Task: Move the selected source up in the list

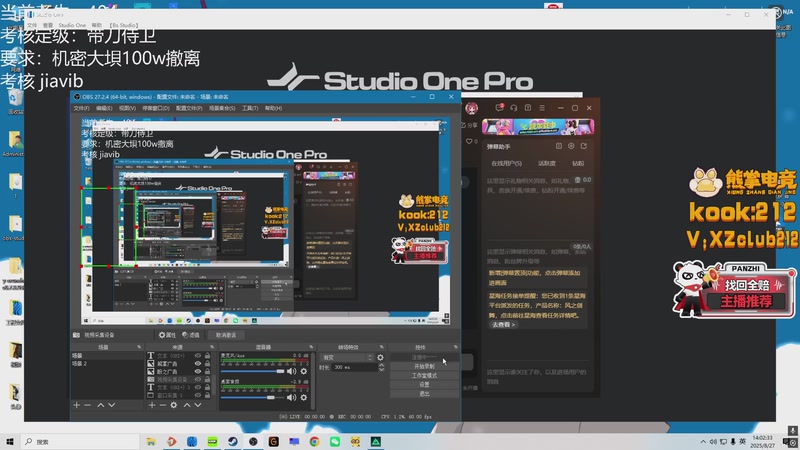Action: click(187, 405)
